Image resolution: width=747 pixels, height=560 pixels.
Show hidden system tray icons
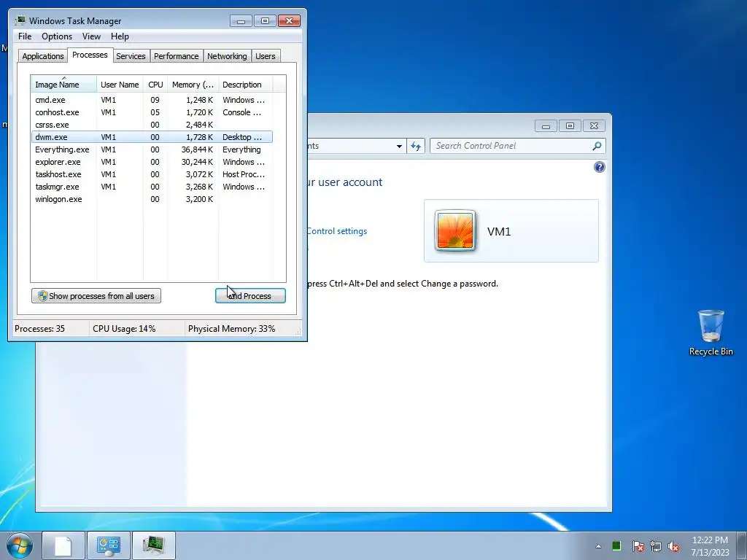click(x=598, y=546)
